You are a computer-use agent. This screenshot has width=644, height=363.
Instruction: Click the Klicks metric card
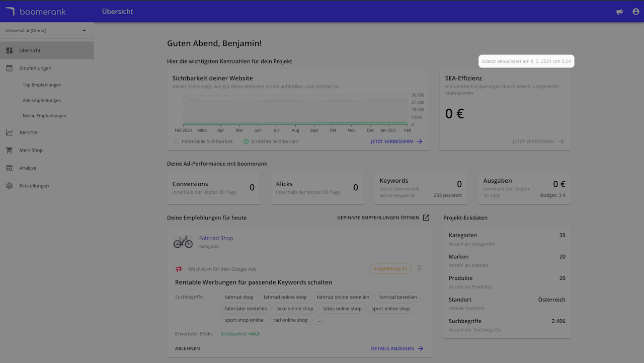(317, 188)
